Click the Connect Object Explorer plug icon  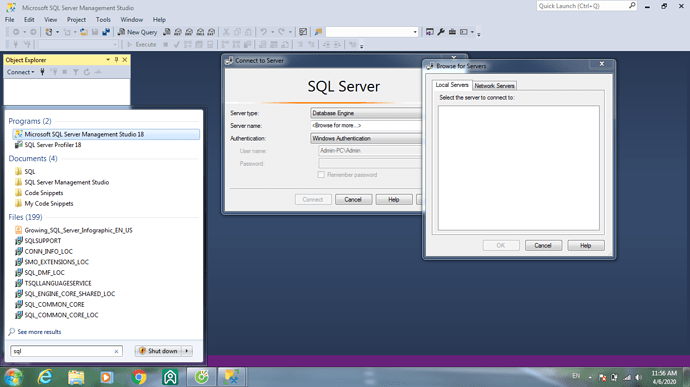pyautogui.click(x=42, y=72)
